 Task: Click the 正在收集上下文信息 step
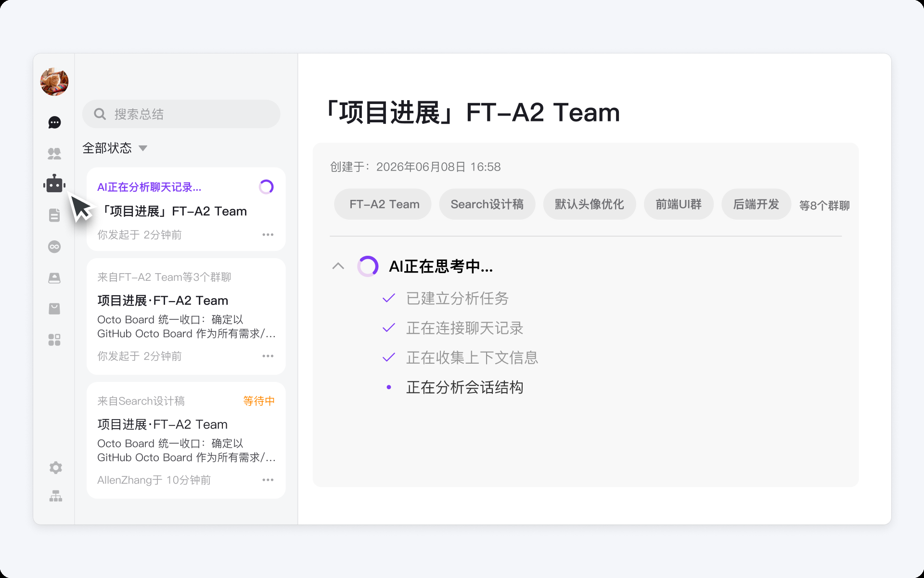(472, 357)
